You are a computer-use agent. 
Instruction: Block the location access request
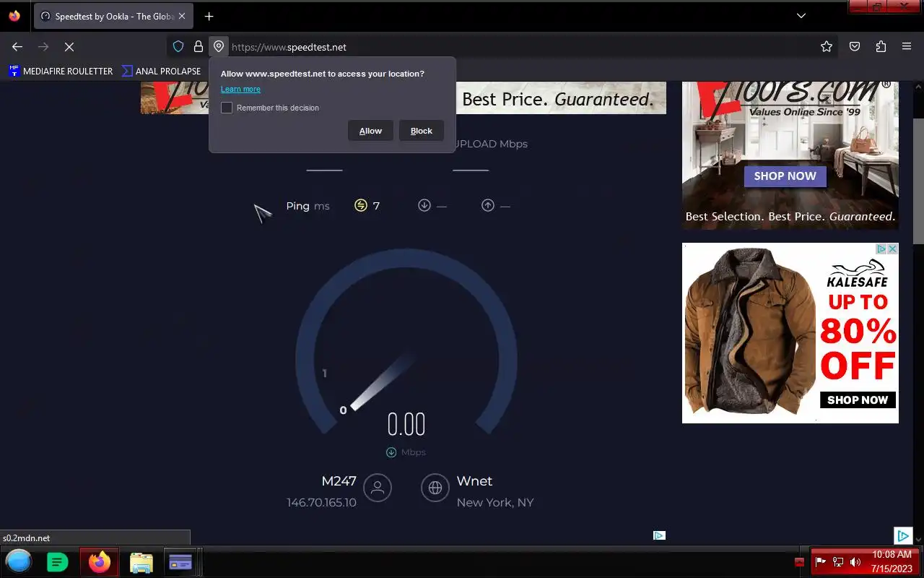pos(422,131)
